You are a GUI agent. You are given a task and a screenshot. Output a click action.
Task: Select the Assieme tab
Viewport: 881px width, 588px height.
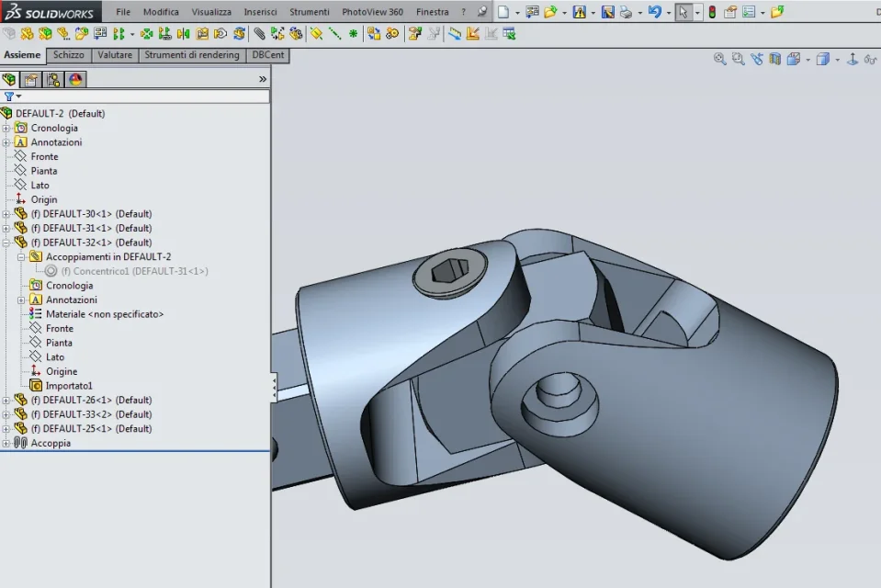(x=22, y=55)
